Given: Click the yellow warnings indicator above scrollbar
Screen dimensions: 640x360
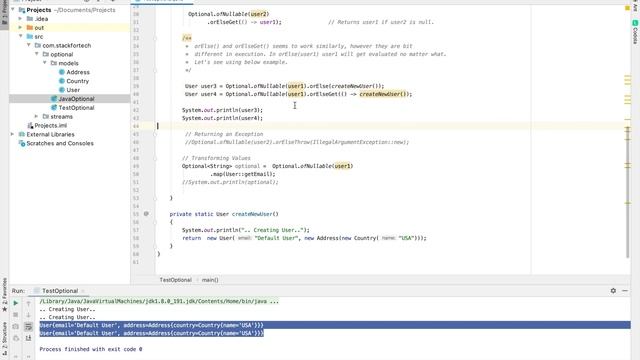Looking at the screenshot, I should (x=627, y=8).
